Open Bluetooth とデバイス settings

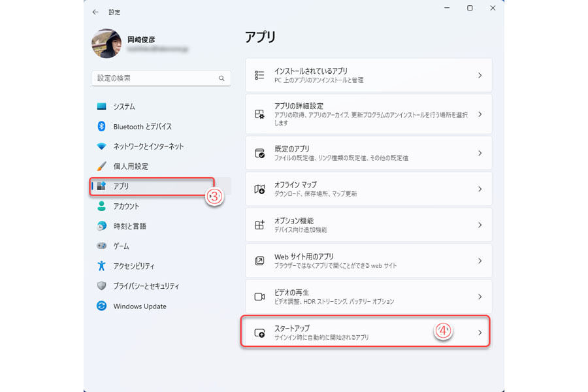(142, 127)
